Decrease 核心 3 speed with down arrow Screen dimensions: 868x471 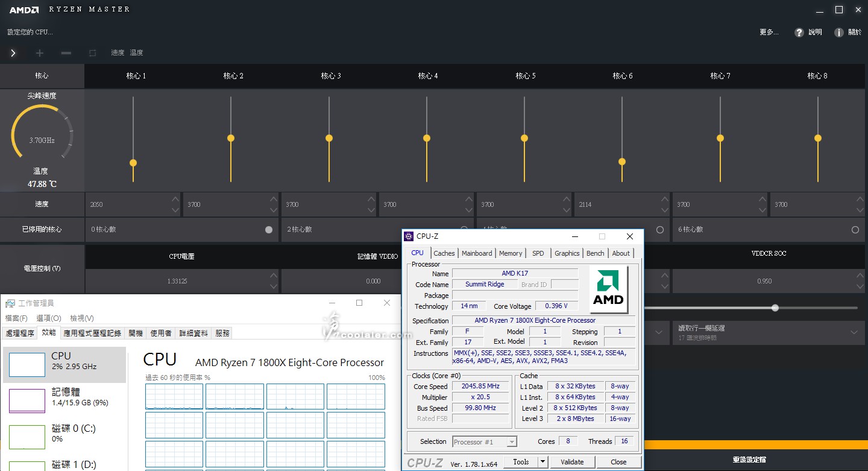(x=371, y=210)
